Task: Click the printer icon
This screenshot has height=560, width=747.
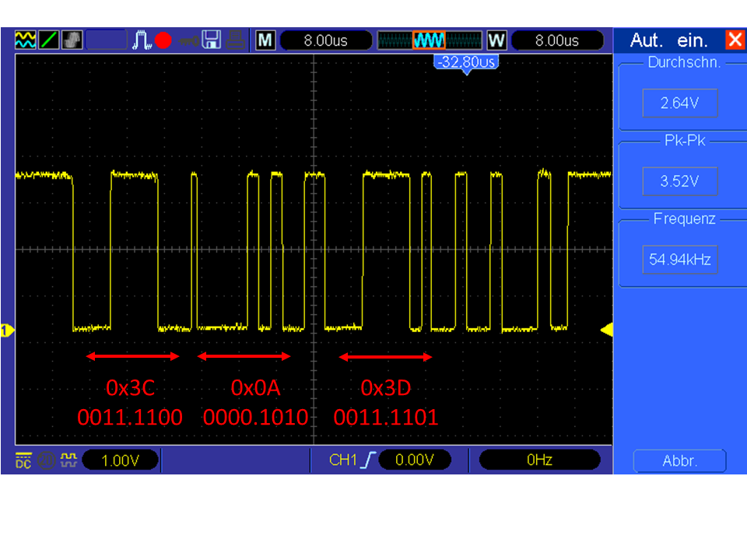Action: (235, 40)
